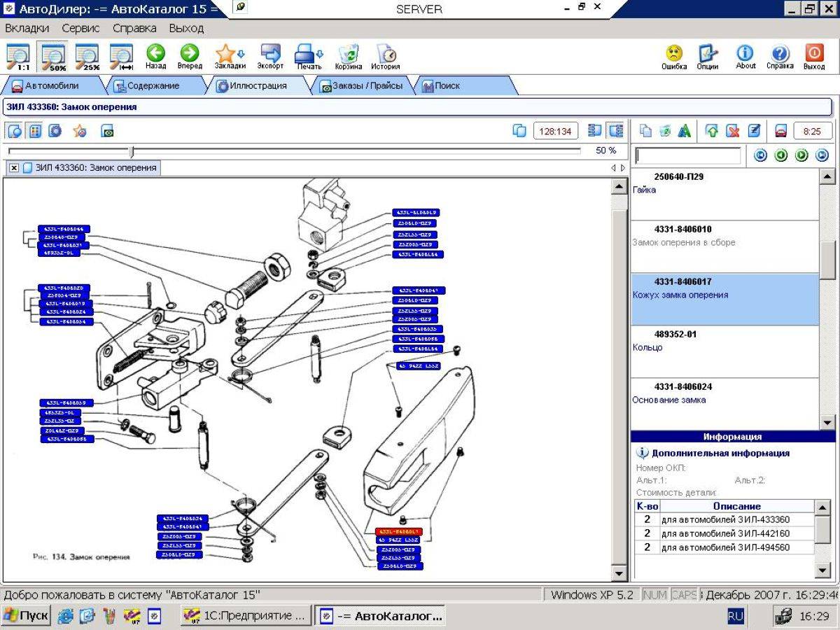Set illustration zoom to 25%
Image resolution: width=840 pixels, height=630 pixels.
[87, 57]
